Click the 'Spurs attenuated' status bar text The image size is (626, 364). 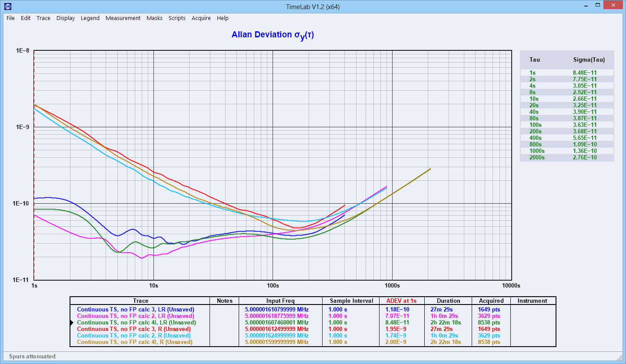(32, 356)
